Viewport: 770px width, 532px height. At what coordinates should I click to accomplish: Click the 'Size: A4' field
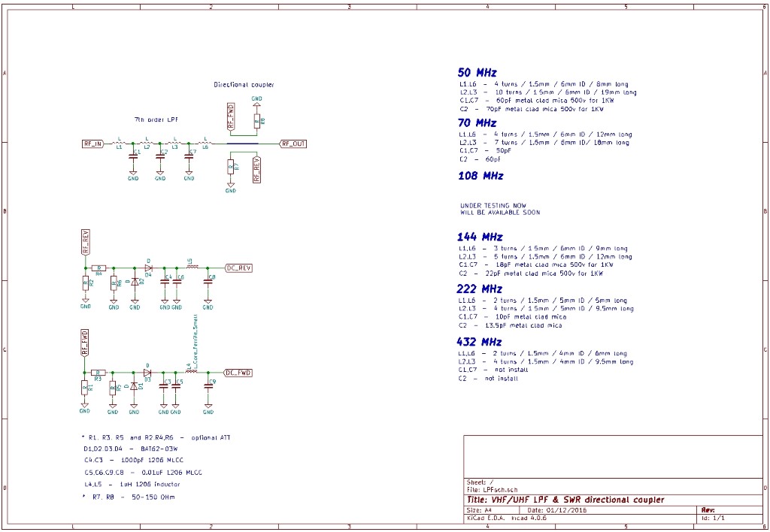coord(479,510)
